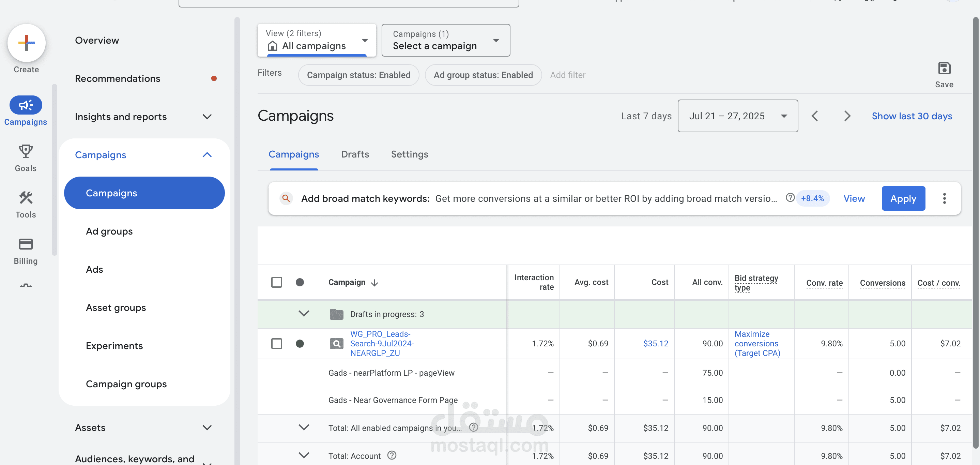This screenshot has width=980, height=465.
Task: Click View link on recommendation banner
Action: coord(854,198)
